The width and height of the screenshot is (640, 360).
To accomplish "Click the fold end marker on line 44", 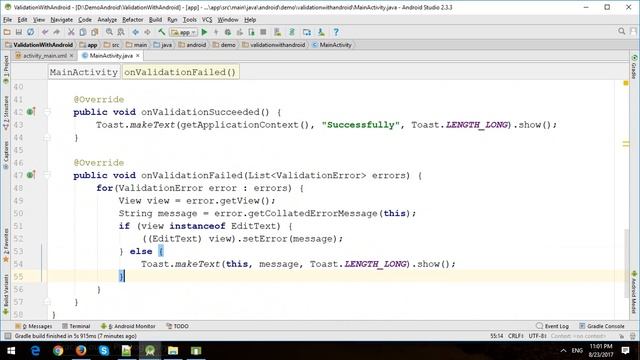I will tap(47, 138).
